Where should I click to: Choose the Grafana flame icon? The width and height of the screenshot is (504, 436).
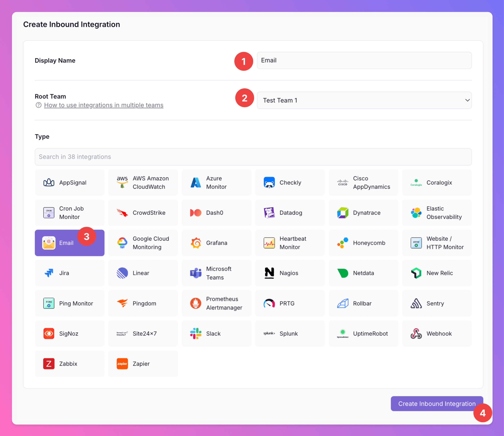[x=196, y=243]
